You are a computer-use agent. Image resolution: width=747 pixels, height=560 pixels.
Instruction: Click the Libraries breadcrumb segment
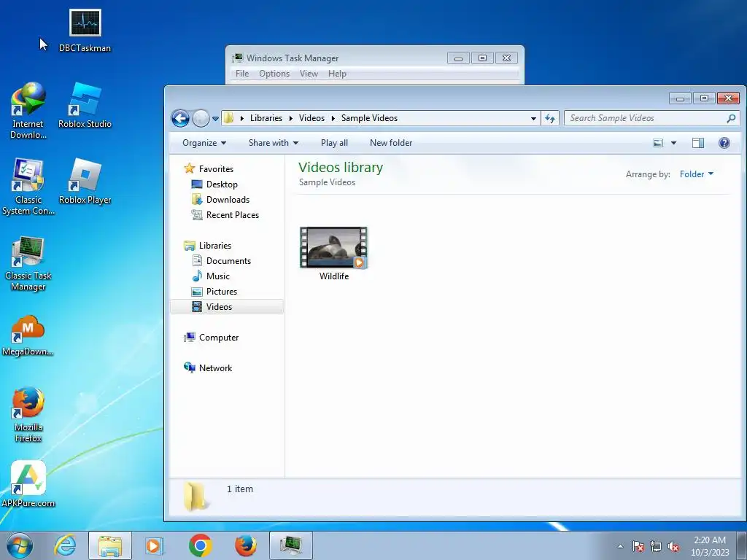click(266, 118)
